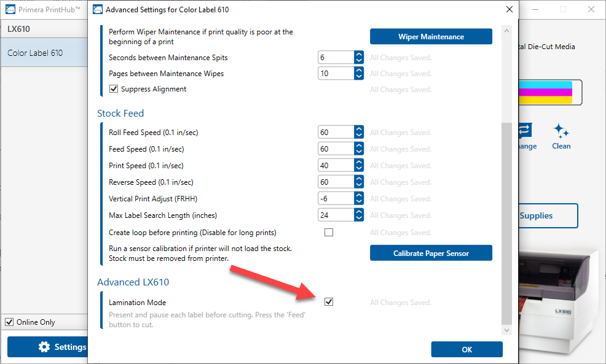This screenshot has width=606, height=364.
Task: Toggle the Lamination Mode checkbox
Action: [x=329, y=302]
